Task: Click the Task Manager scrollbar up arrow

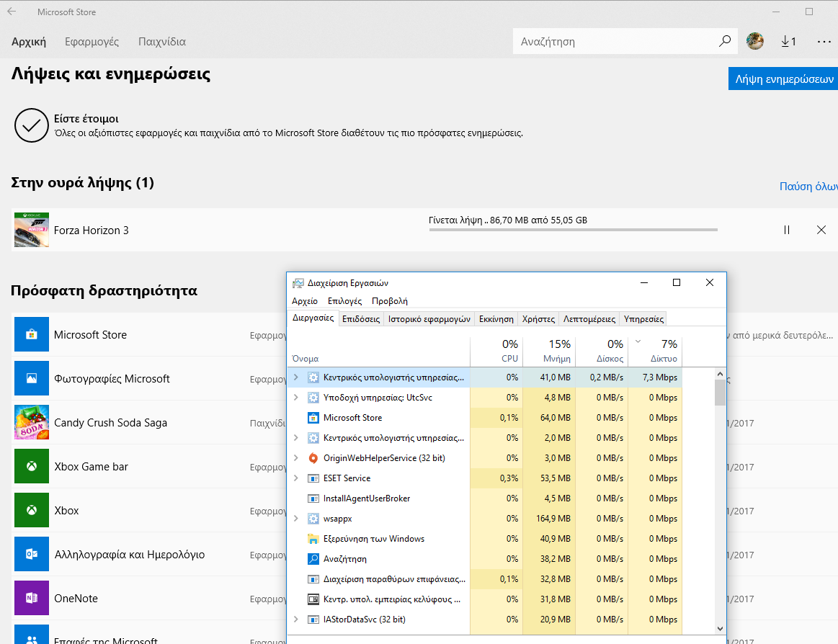Action: 720,374
